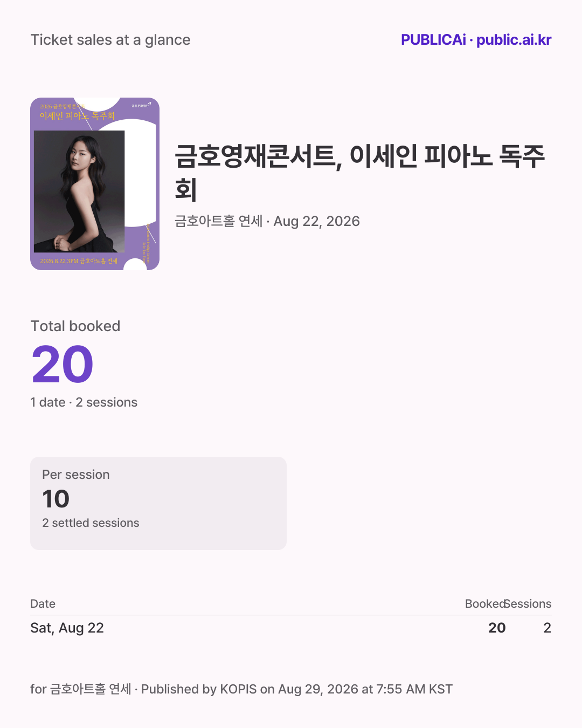Viewport: 582px width, 728px height.
Task: Select the concert title 금호영재콘서트 heading
Action: [x=360, y=172]
